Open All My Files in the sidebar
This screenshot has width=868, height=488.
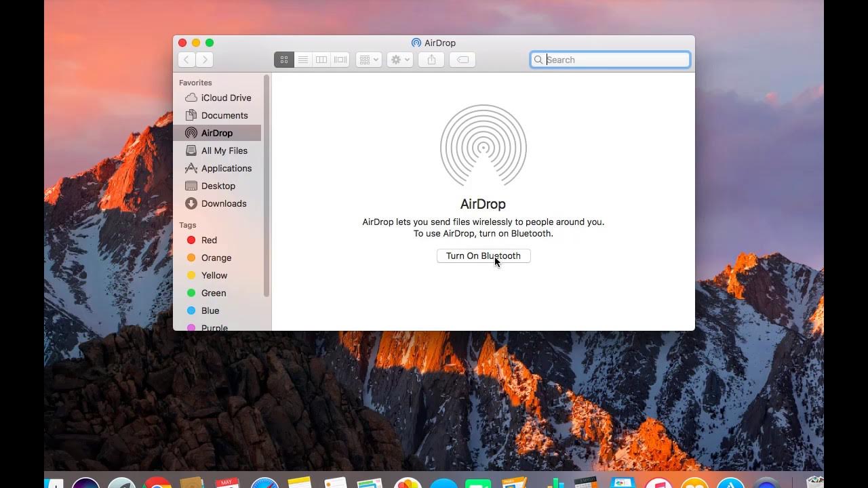(217, 150)
